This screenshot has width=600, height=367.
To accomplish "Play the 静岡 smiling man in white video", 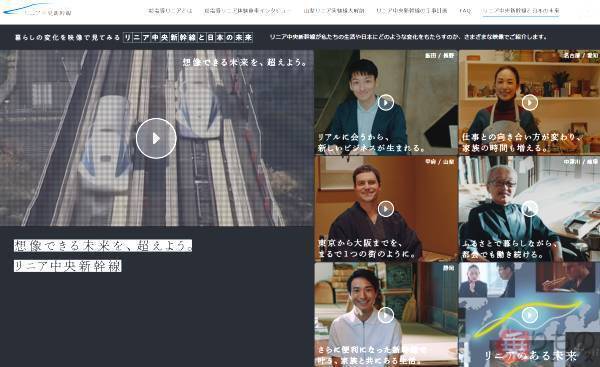I will tap(386, 315).
